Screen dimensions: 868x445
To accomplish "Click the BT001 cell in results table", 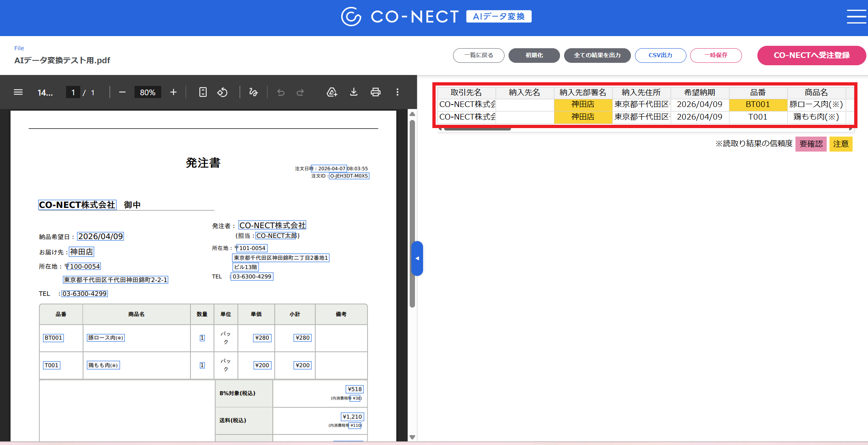I will click(758, 105).
